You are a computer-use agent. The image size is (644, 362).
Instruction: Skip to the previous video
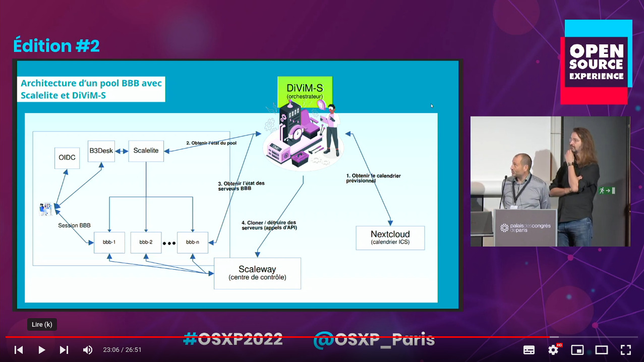(x=19, y=350)
